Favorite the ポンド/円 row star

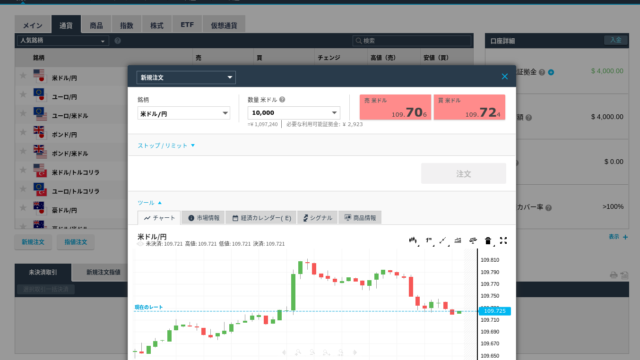[23, 132]
